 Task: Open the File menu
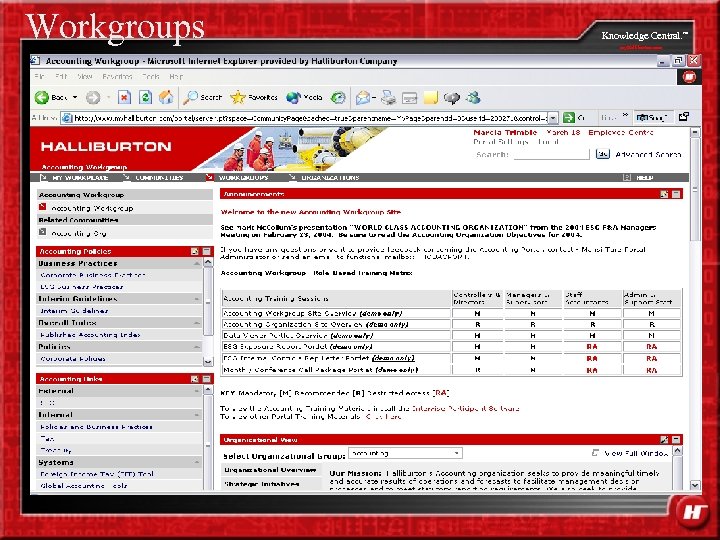pyautogui.click(x=39, y=76)
